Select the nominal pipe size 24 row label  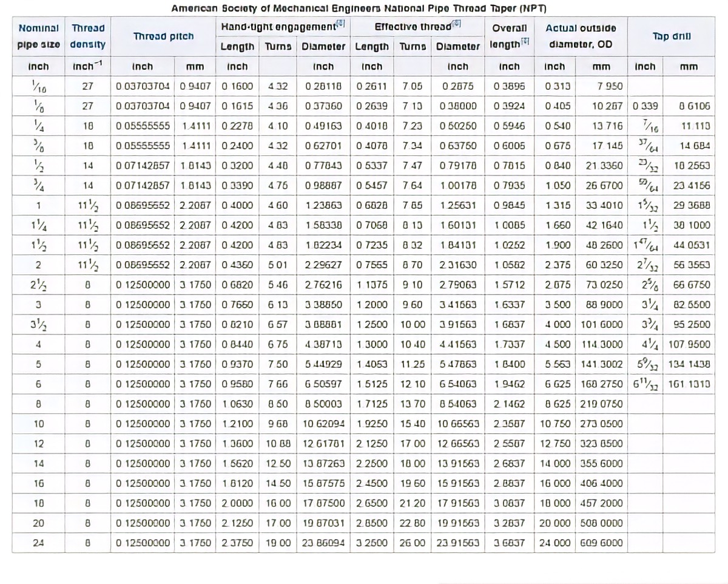39,543
